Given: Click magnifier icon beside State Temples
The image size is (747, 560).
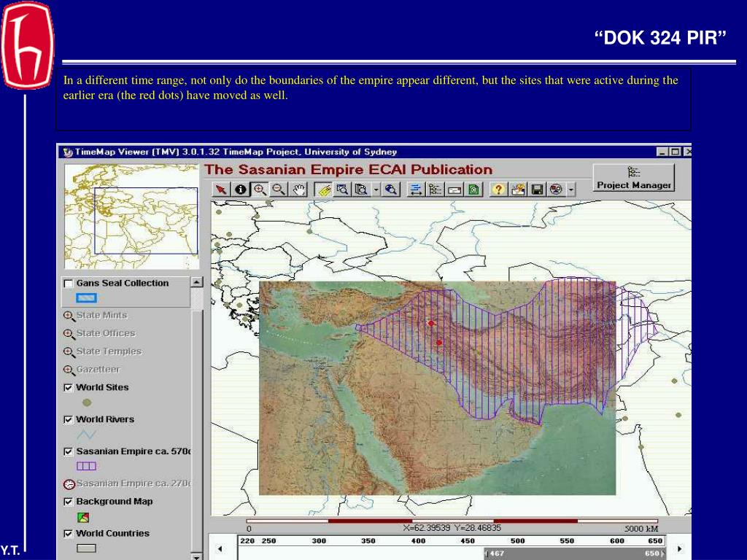Looking at the screenshot, I should tap(69, 352).
